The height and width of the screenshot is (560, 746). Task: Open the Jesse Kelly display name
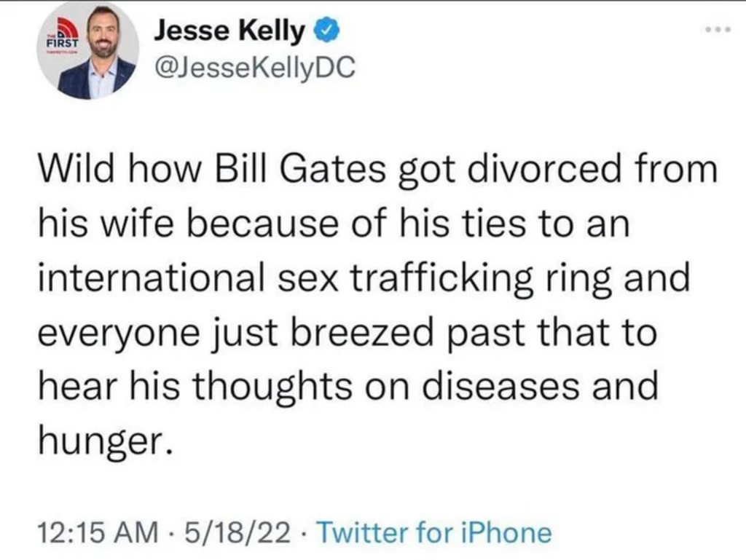[231, 31]
